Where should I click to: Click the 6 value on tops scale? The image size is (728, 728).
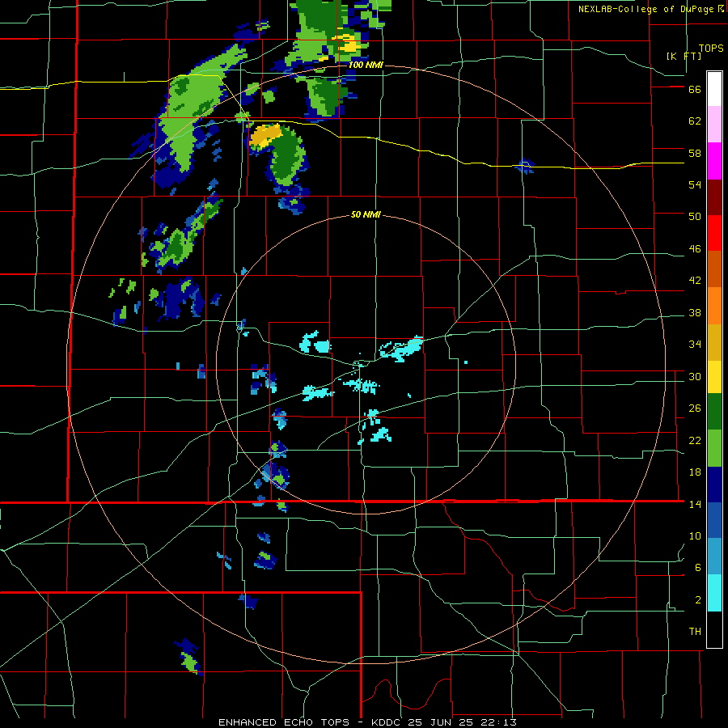click(x=698, y=567)
